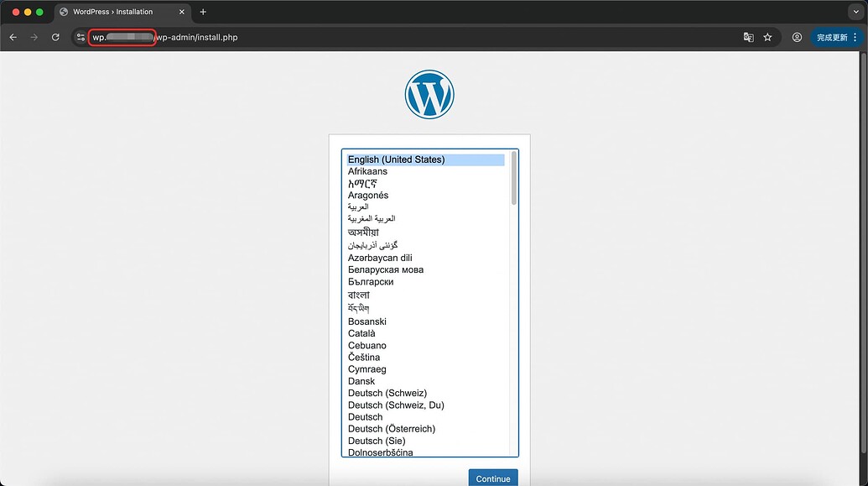Click the browser back arrow
868x486 pixels.
[x=13, y=37]
